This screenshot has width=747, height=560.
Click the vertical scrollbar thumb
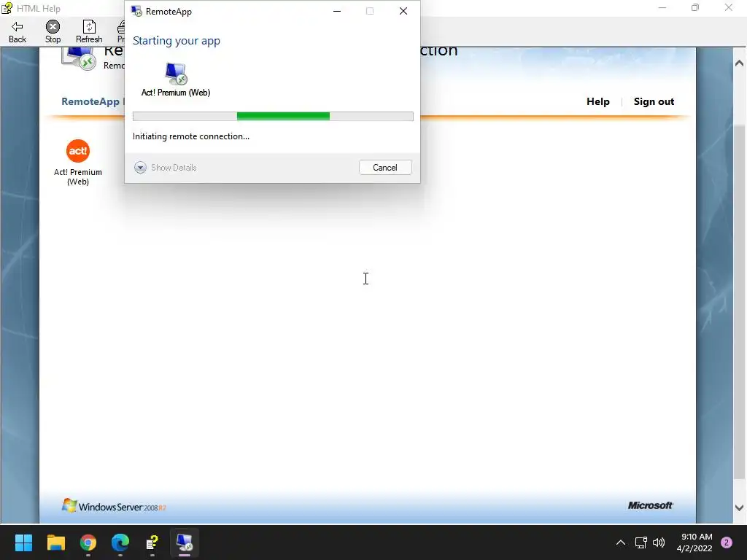tap(739, 302)
